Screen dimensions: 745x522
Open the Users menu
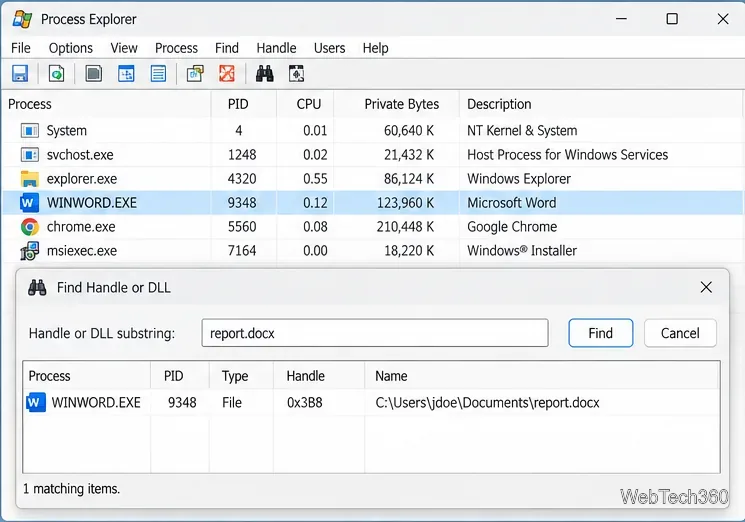(329, 48)
